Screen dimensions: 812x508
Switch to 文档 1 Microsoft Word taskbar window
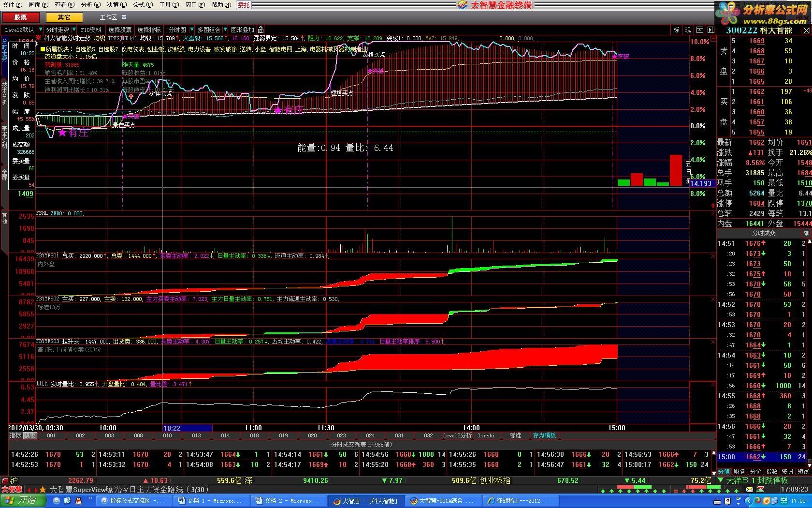pos(212,501)
